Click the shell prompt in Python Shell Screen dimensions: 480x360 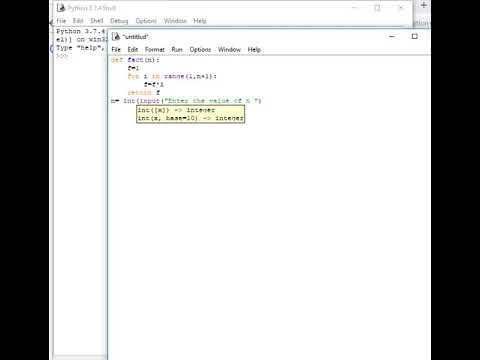62,56
